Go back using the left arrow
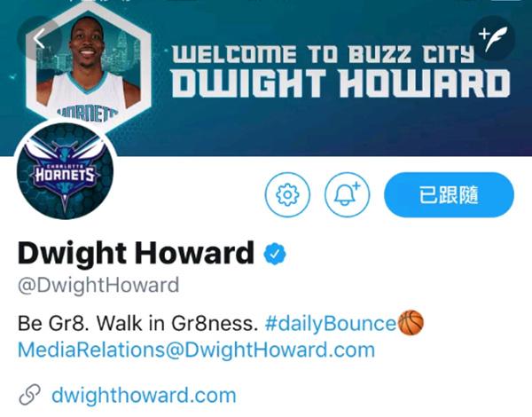The width and height of the screenshot is (532, 417). click(x=39, y=38)
